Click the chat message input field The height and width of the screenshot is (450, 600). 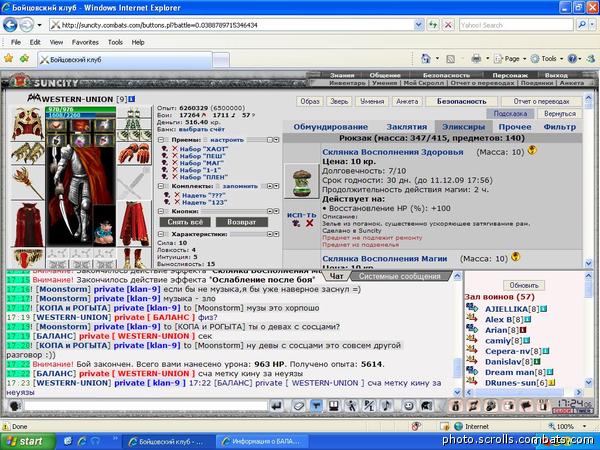pyautogui.click(x=145, y=406)
